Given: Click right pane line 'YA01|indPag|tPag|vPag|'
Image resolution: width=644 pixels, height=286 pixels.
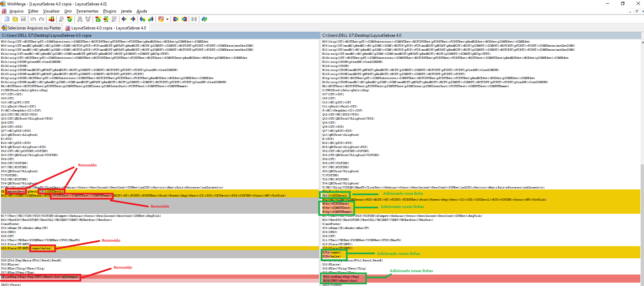Looking at the screenshot, I should tap(341, 277).
